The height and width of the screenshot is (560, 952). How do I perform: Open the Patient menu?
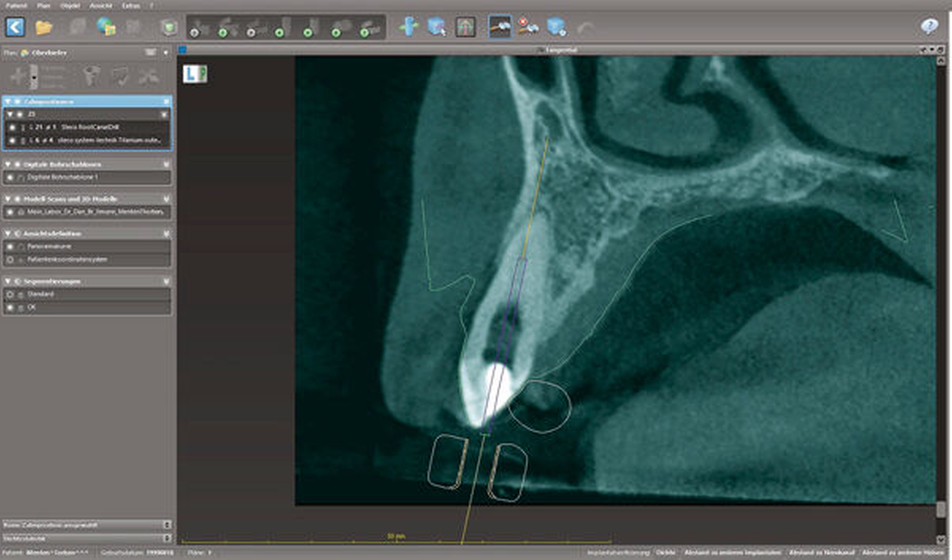pyautogui.click(x=16, y=6)
